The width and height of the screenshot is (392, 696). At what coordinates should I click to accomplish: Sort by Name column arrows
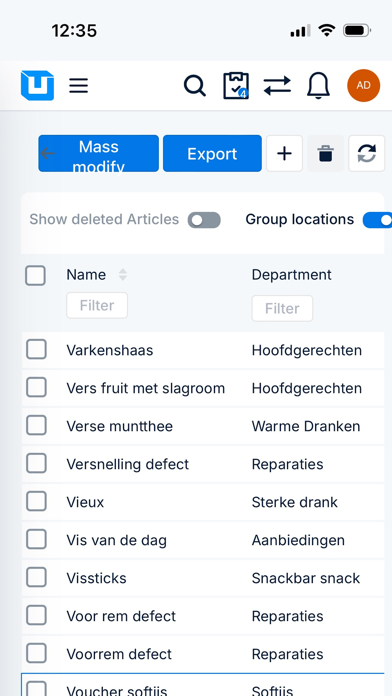[123, 275]
